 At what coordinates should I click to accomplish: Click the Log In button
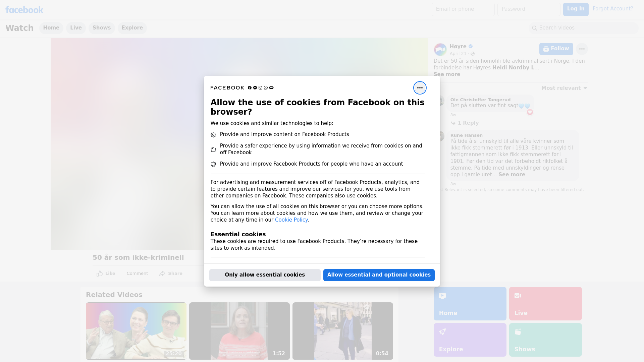point(576,9)
